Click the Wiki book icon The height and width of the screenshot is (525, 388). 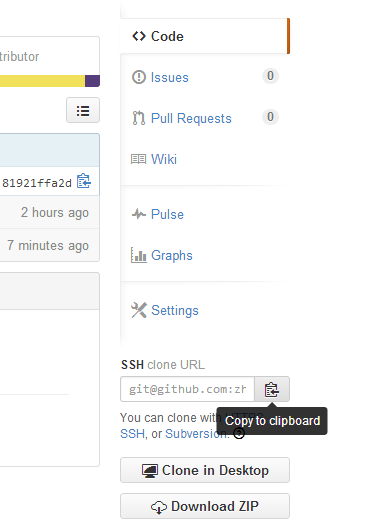tap(138, 159)
